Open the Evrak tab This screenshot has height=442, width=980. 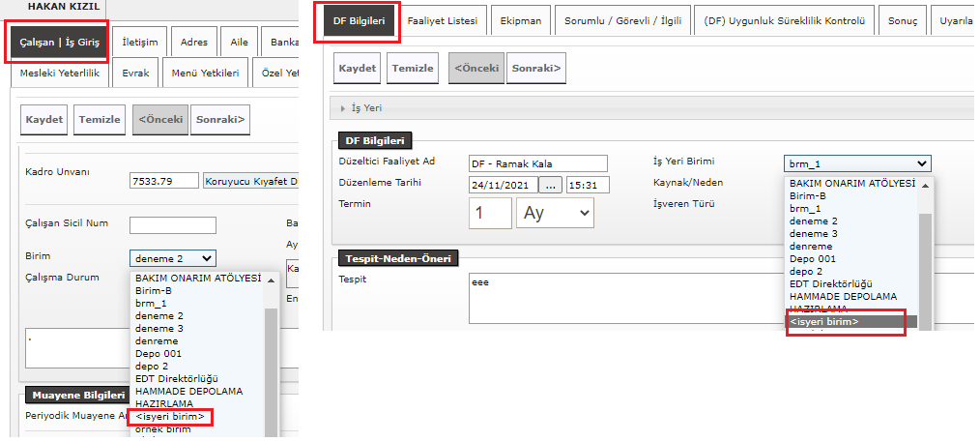pyautogui.click(x=135, y=74)
